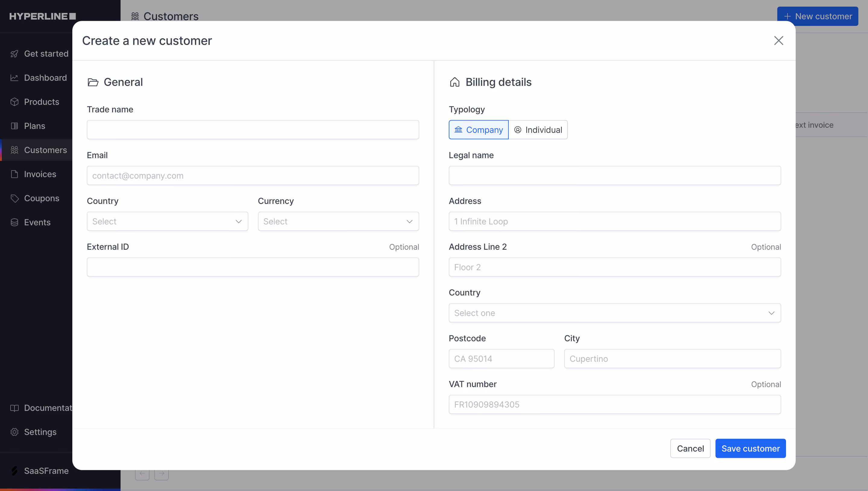The width and height of the screenshot is (868, 491).
Task: Click the Plans icon in sidebar
Action: click(14, 126)
